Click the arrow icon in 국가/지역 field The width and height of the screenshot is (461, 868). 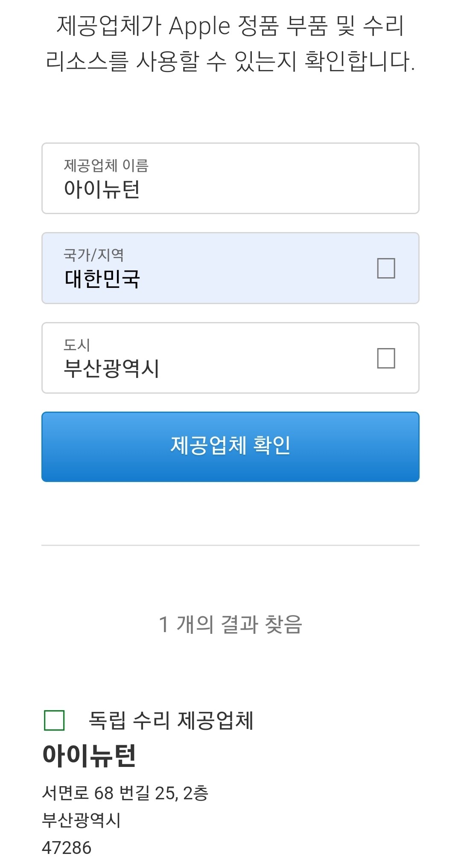[386, 268]
